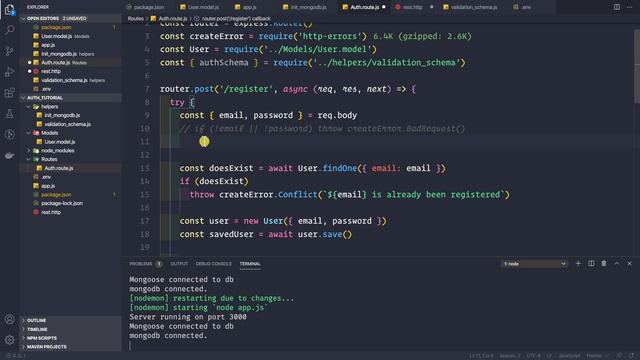Image resolution: width=640 pixels, height=360 pixels.
Task: Select the TERMINAL panel tab
Action: (250, 264)
